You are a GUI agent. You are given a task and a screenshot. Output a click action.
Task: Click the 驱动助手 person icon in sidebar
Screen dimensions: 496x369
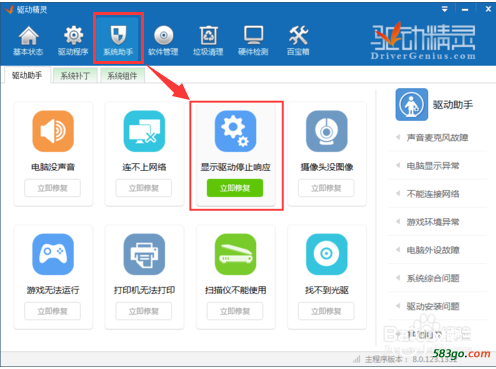click(x=412, y=105)
